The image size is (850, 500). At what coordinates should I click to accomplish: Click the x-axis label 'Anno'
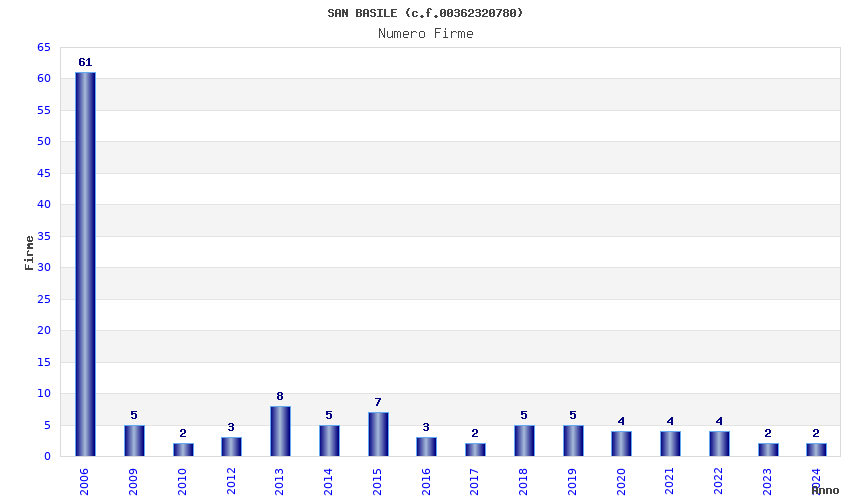tap(825, 490)
